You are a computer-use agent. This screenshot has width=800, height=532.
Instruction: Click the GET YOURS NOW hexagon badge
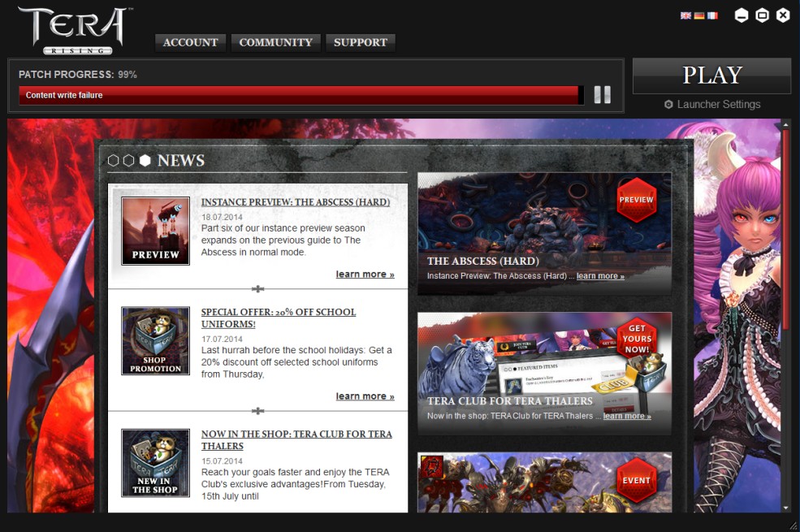coord(637,339)
